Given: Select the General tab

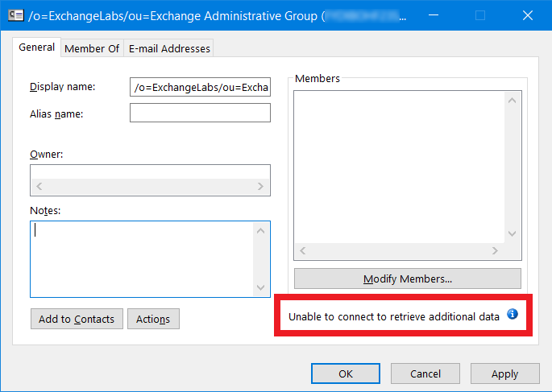Looking at the screenshot, I should [36, 47].
